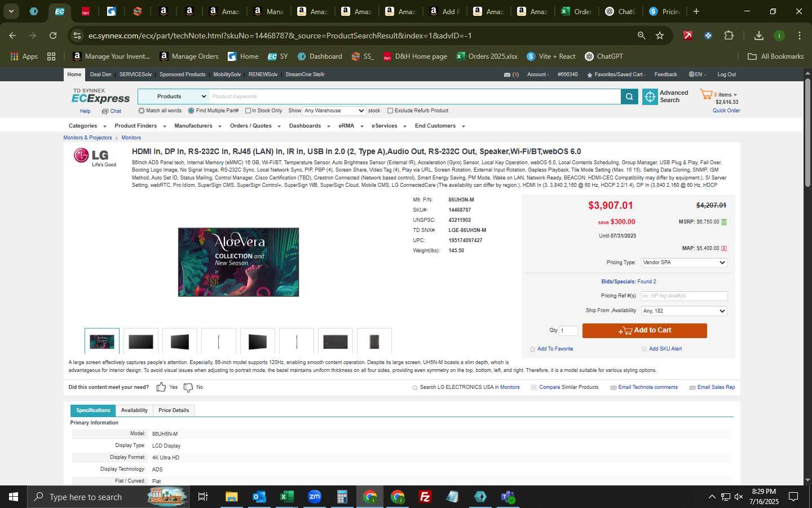Open Sponsored Products in top navigation
812x508 pixels.
point(182,75)
